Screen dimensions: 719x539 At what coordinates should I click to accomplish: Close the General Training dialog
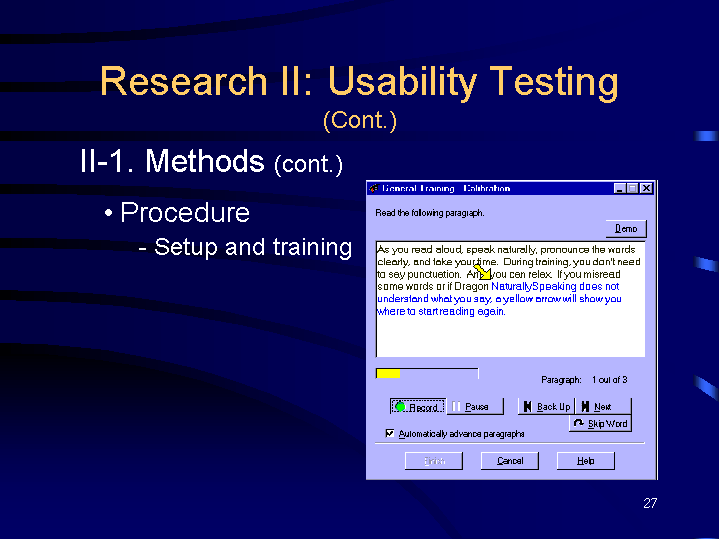point(646,188)
